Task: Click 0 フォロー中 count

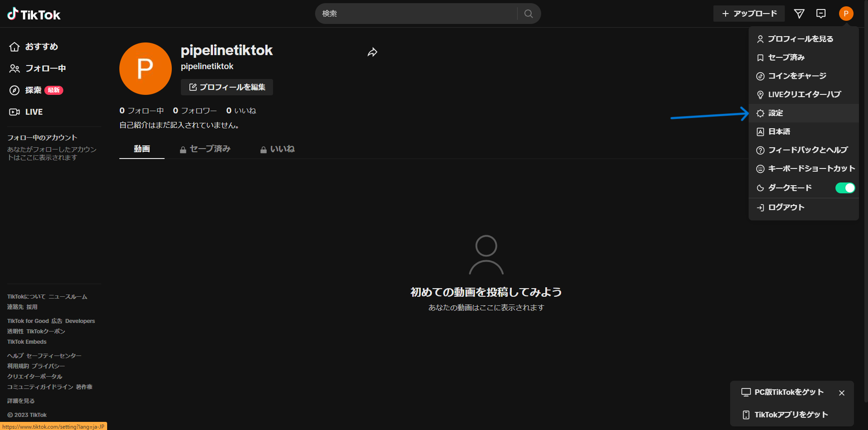Action: coord(142,111)
